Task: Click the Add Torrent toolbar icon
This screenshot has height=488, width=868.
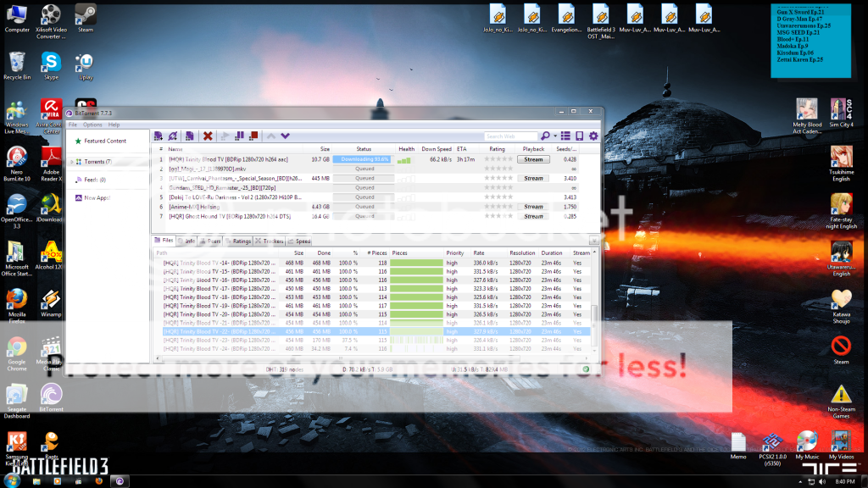Action: [159, 136]
